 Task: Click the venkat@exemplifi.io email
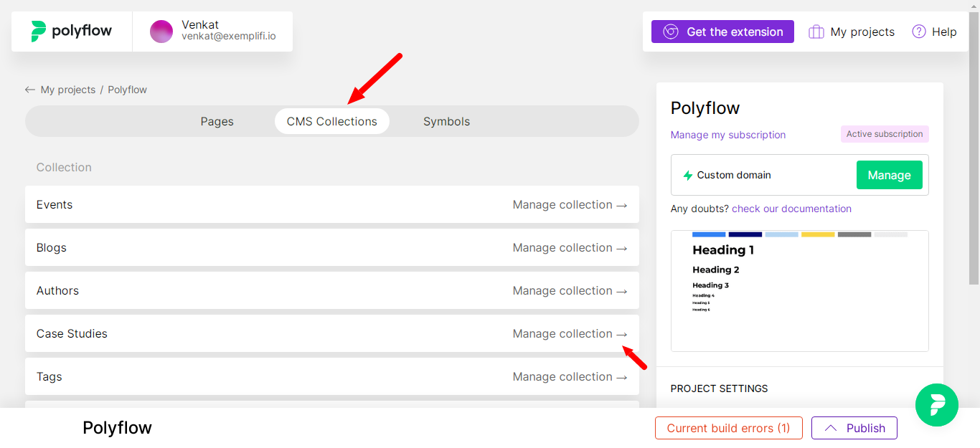(229, 36)
